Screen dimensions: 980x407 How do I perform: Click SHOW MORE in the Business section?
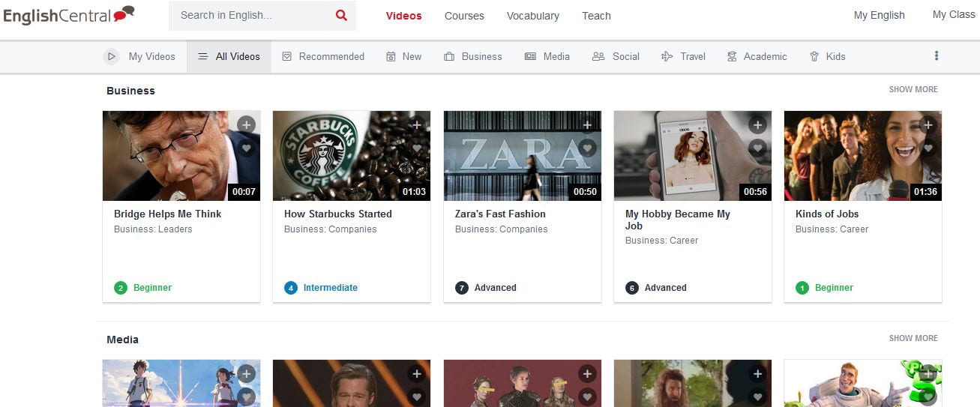(x=913, y=89)
